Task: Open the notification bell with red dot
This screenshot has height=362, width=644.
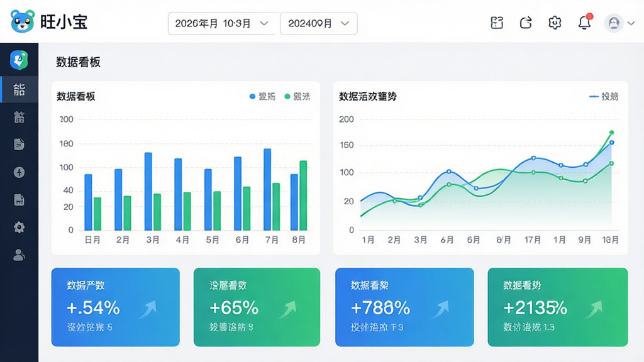Action: pos(585,22)
